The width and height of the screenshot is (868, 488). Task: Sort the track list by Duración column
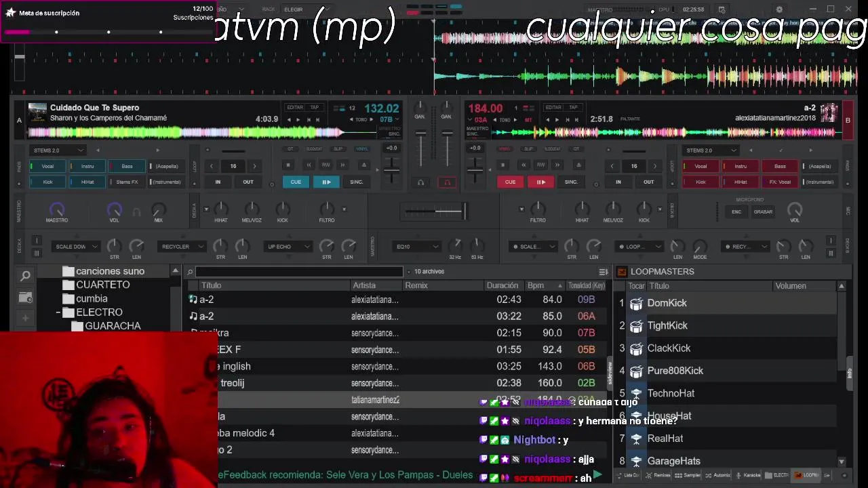point(505,285)
